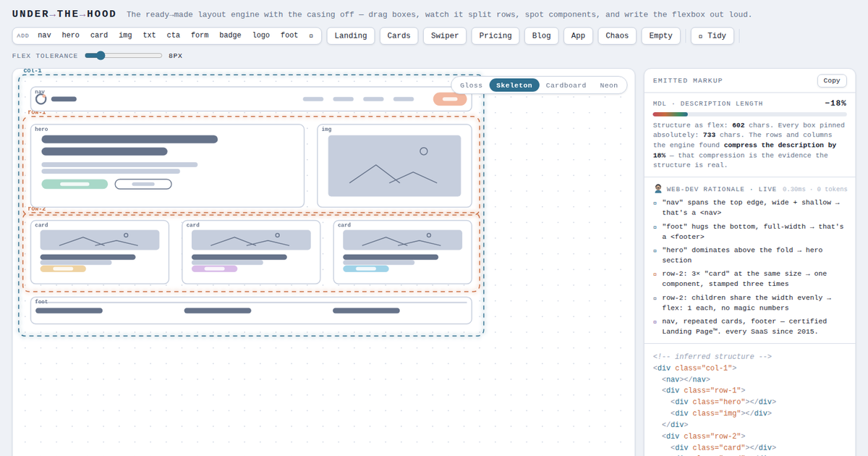Click the small square icon after foot
868x456 pixels.
click(x=311, y=35)
